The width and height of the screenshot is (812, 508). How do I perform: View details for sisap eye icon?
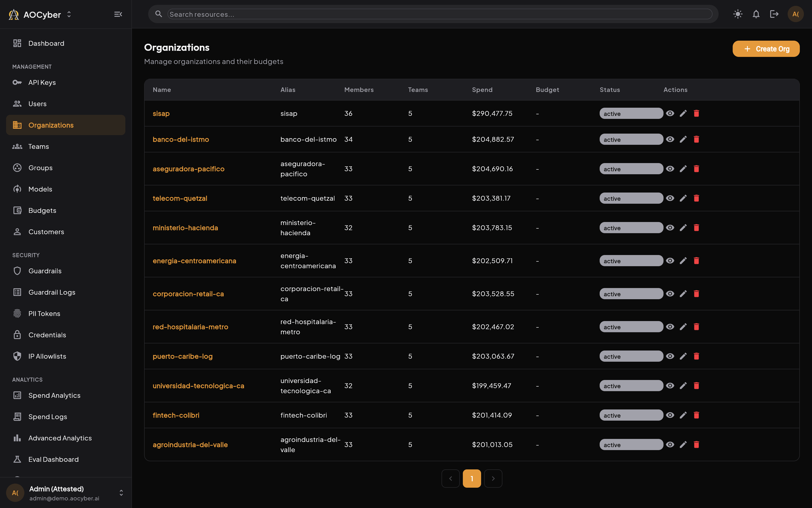[x=670, y=113]
